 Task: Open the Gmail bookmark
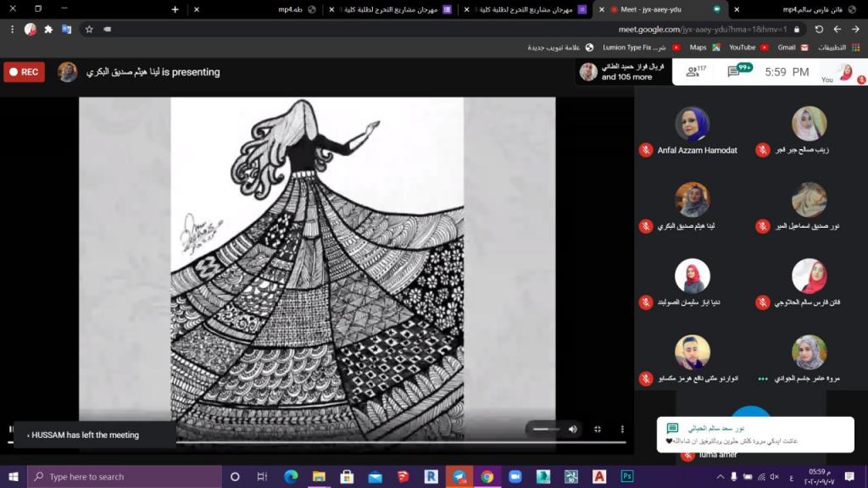(x=791, y=47)
